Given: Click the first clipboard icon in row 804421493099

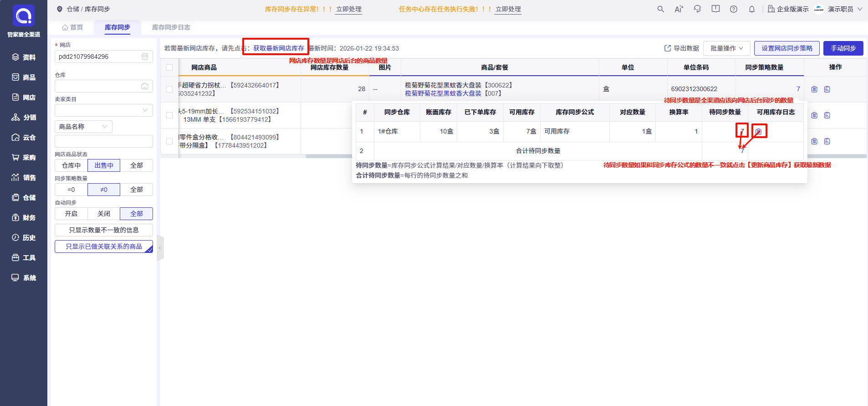Looking at the screenshot, I should [814, 141].
